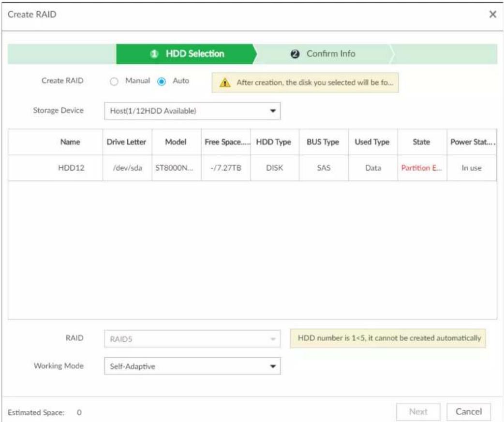Click the SAS bus type cell
Image resolution: width=504 pixels, height=422 pixels.
(x=324, y=168)
